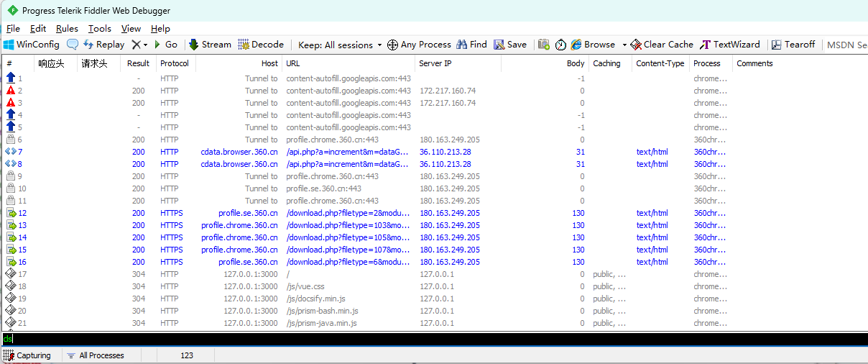The height and width of the screenshot is (364, 868).
Task: Sort by the # column header
Action: [x=17, y=63]
